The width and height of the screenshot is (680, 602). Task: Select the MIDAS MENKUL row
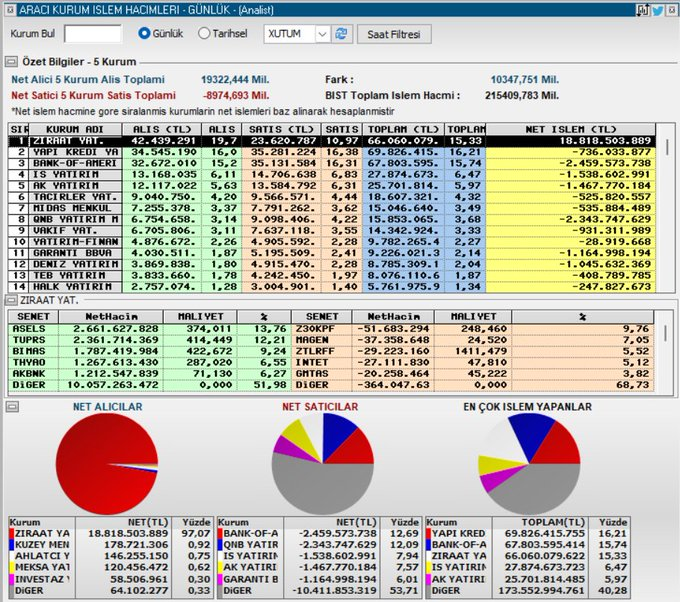coord(332,209)
